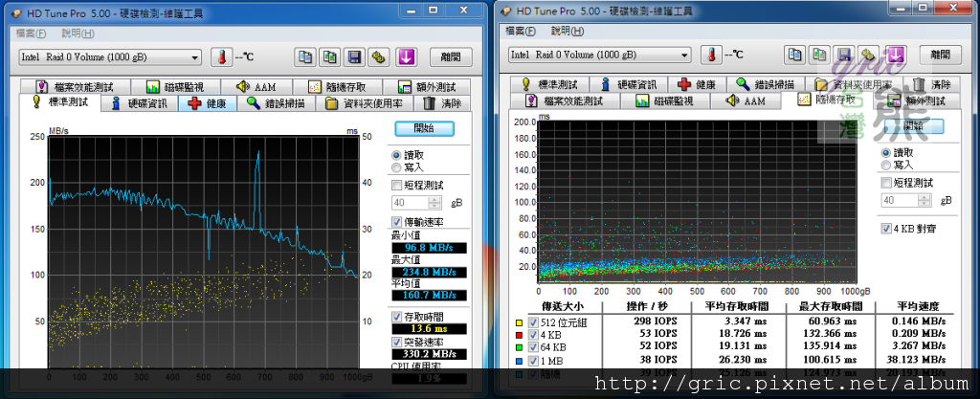The image size is (980, 399).
Task: Select the 讀取 radio button in the right window
Action: (x=886, y=152)
